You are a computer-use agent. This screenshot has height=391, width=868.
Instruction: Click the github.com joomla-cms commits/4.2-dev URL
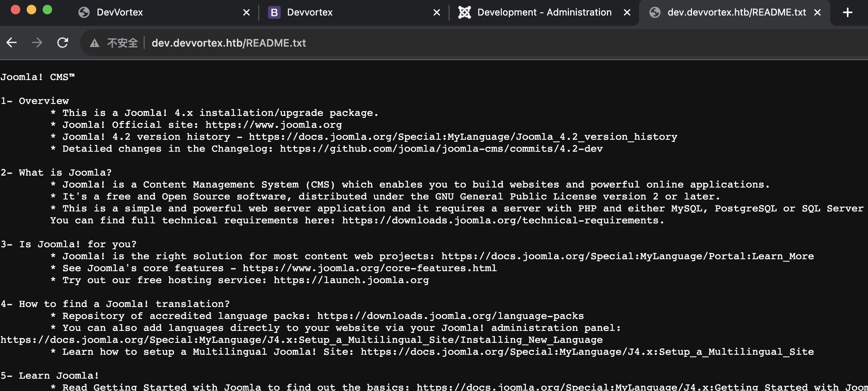tap(441, 149)
